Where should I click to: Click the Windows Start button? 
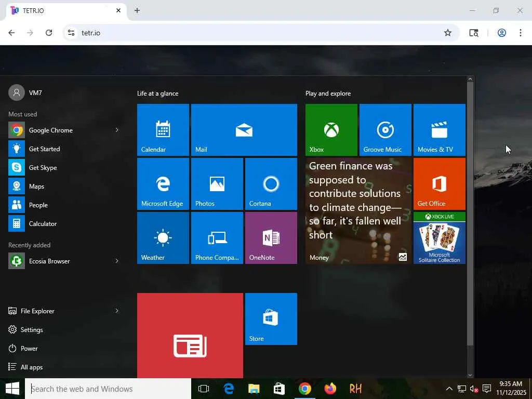(x=12, y=389)
